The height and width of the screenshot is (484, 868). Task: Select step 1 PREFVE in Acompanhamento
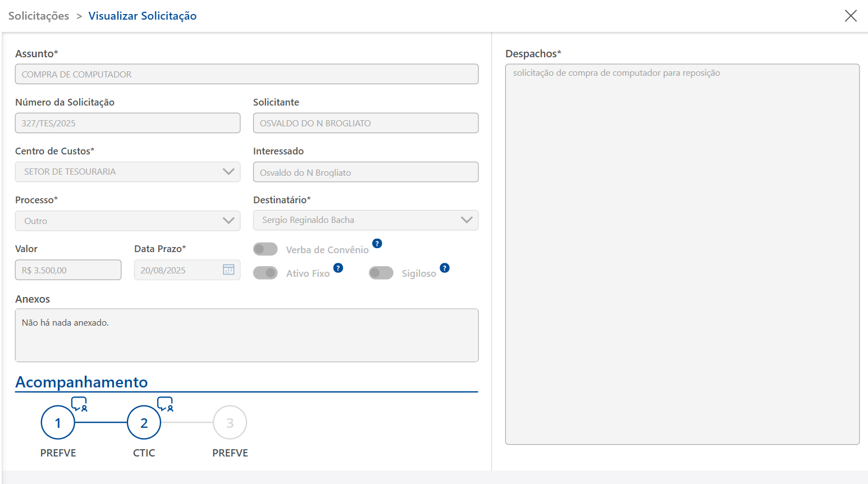click(58, 423)
